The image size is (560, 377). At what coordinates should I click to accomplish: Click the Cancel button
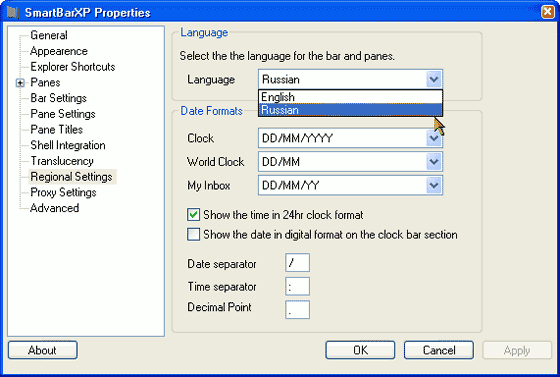pos(439,350)
